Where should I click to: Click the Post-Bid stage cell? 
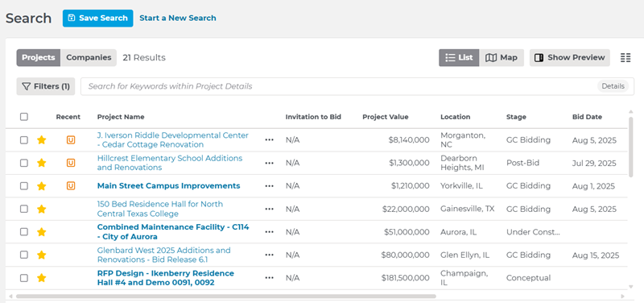(x=522, y=164)
